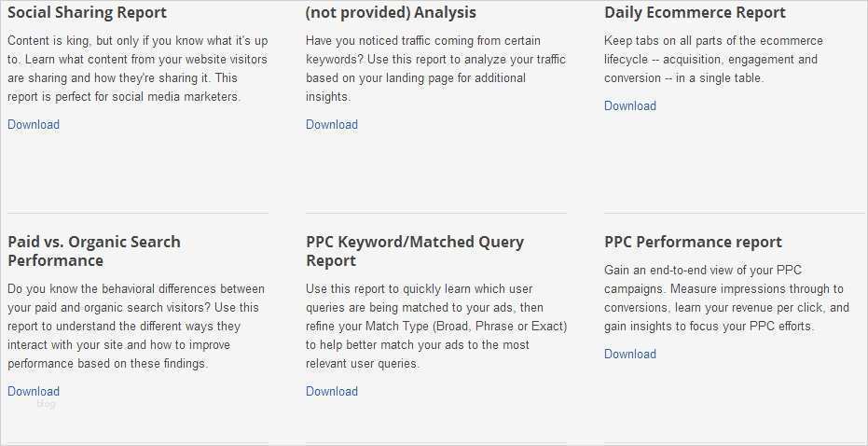The height and width of the screenshot is (446, 868).
Task: Click the end-to-end PPC campaigns description
Action: [x=726, y=298]
